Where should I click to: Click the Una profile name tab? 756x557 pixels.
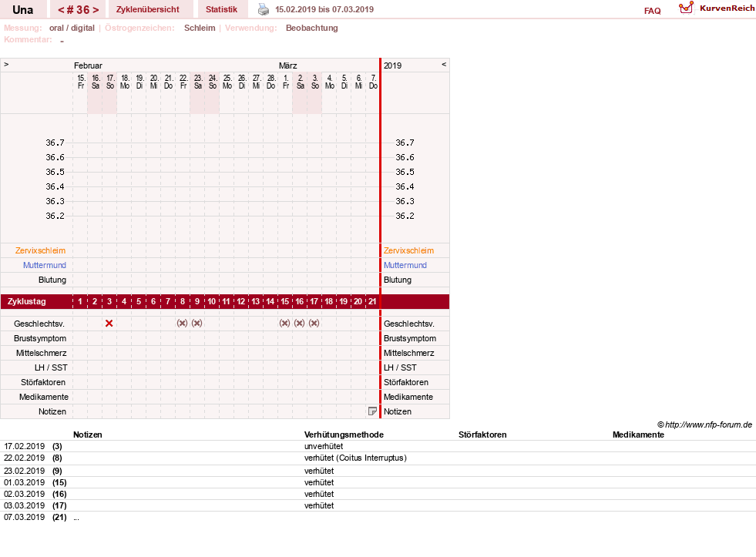point(22,10)
